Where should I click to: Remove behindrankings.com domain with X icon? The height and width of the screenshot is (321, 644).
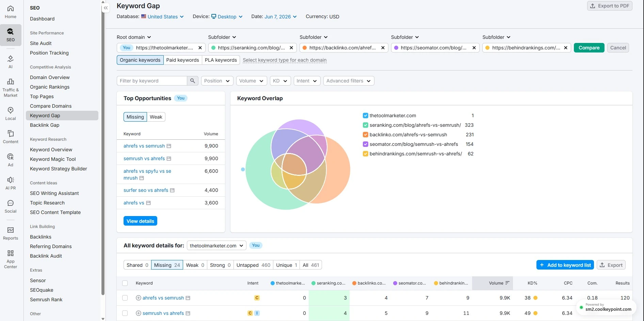coord(566,48)
